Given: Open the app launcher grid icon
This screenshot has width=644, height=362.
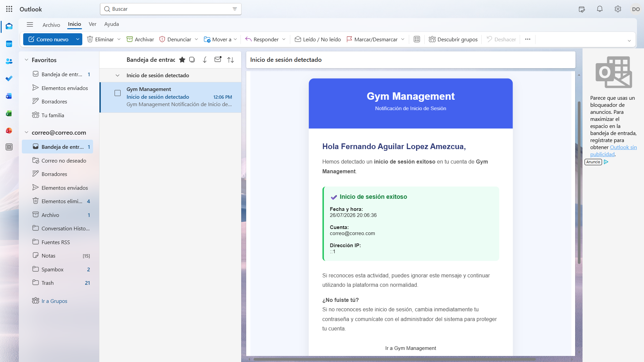Looking at the screenshot, I should pyautogui.click(x=9, y=9).
